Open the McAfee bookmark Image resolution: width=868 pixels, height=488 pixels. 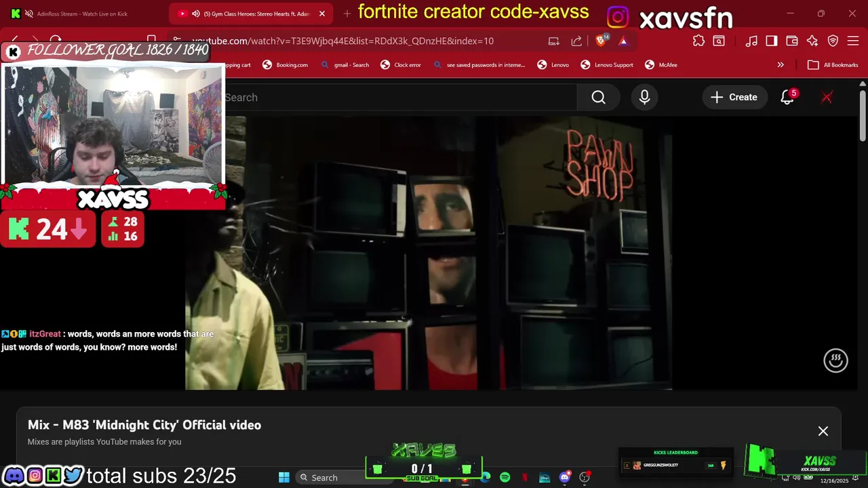pyautogui.click(x=661, y=65)
